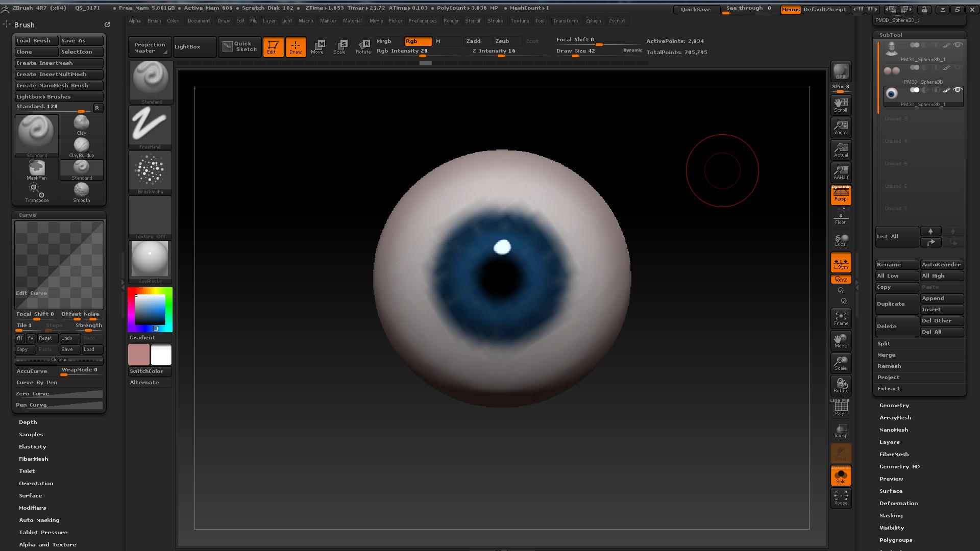Expand the Polygroups section
The width and height of the screenshot is (980, 551).
click(896, 540)
